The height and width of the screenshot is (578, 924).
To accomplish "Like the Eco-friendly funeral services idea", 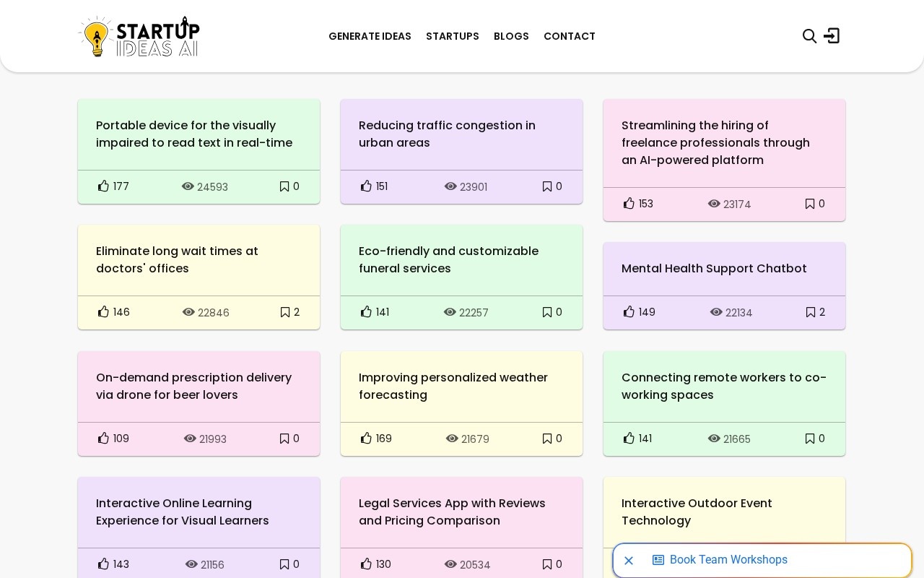I will [366, 312].
